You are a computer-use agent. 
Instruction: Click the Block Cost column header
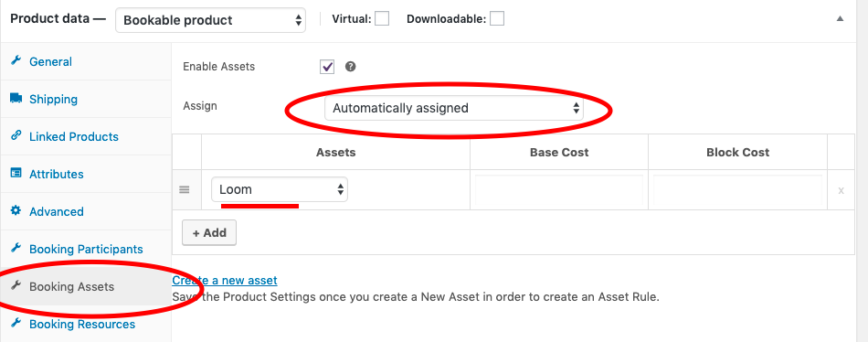tap(738, 152)
